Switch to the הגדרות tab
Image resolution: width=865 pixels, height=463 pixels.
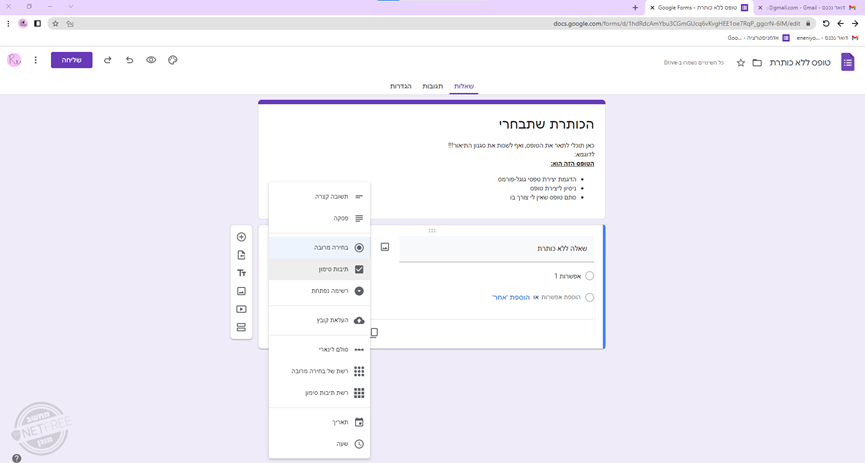401,86
